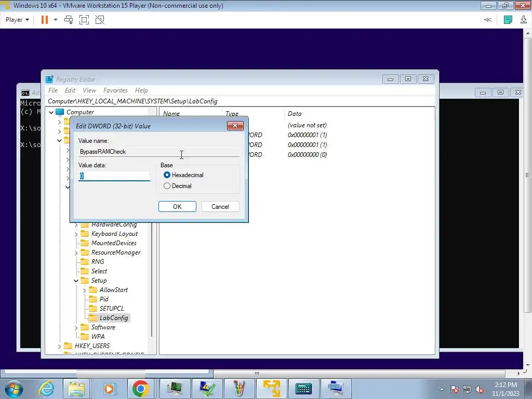
Task: Open the green-screen monitor taskbar app
Action: coord(175,389)
